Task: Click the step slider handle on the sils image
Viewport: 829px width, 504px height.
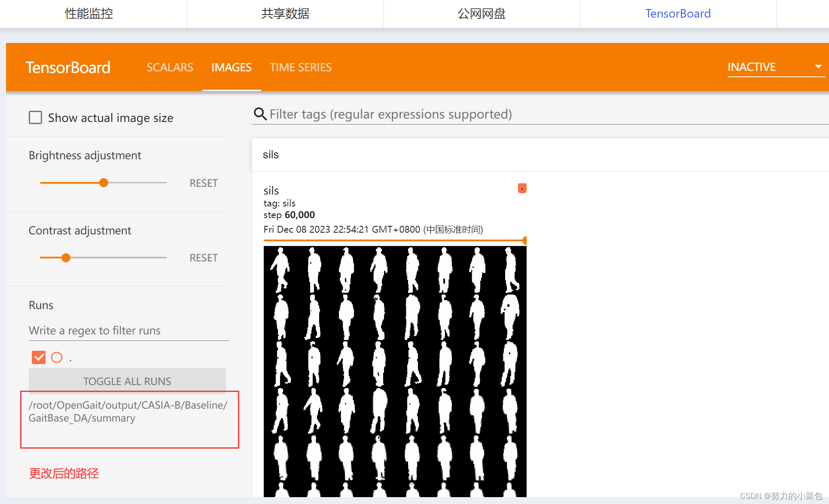Action: click(524, 241)
